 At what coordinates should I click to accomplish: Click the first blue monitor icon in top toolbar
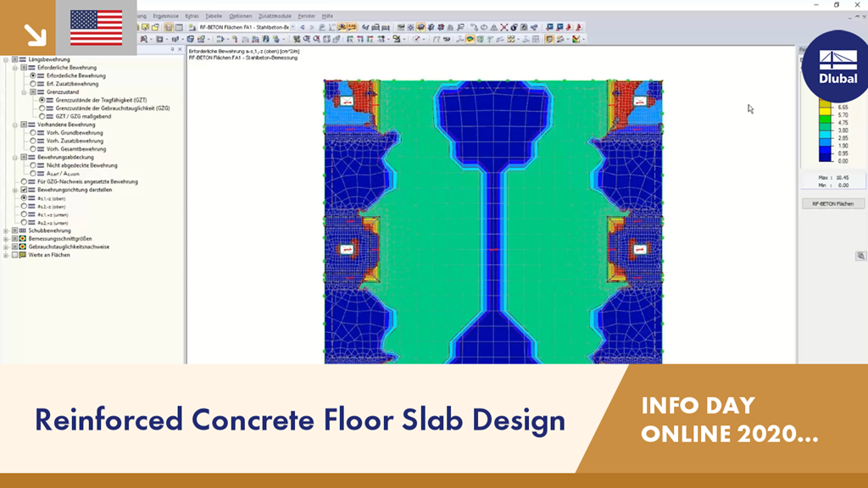pyautogui.click(x=549, y=27)
